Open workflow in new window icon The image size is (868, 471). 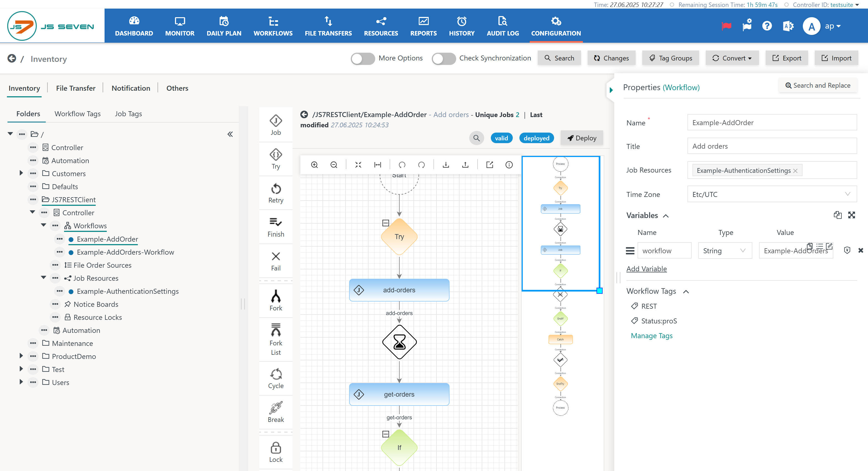coord(489,164)
